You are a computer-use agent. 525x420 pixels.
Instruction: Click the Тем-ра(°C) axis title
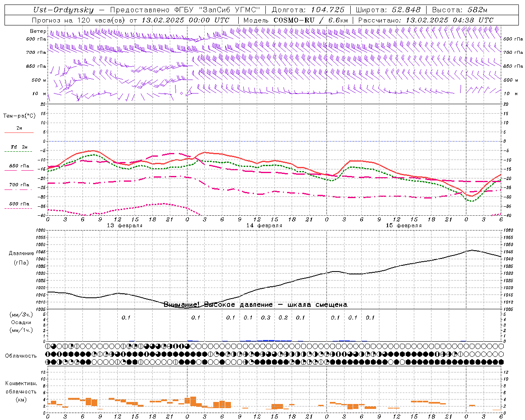19,116
